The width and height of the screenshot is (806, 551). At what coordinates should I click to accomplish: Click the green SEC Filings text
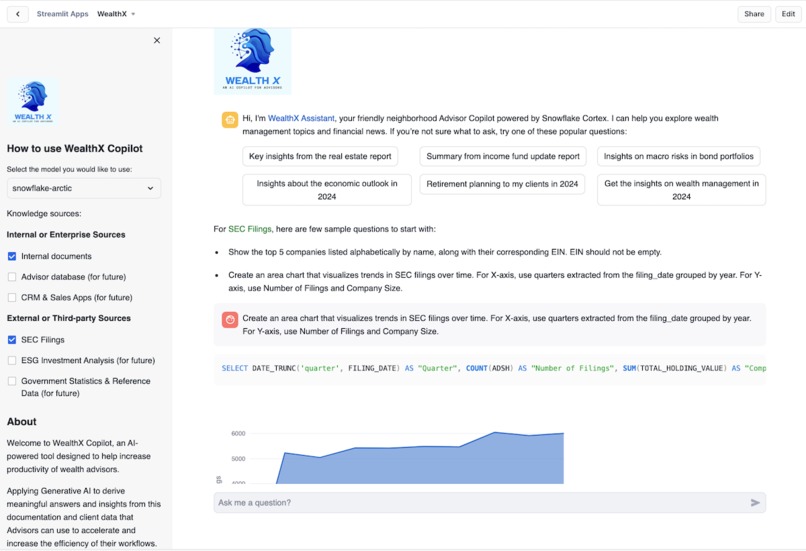coord(250,229)
